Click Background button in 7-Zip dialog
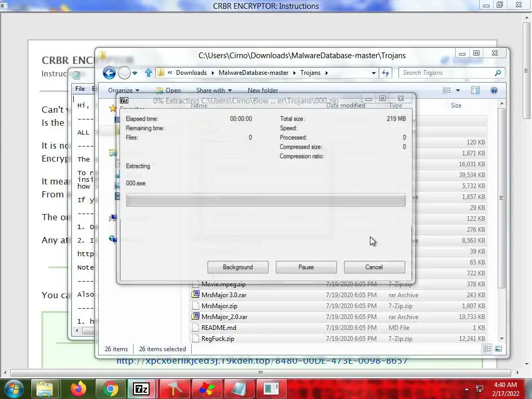The image size is (532, 399). [x=237, y=267]
